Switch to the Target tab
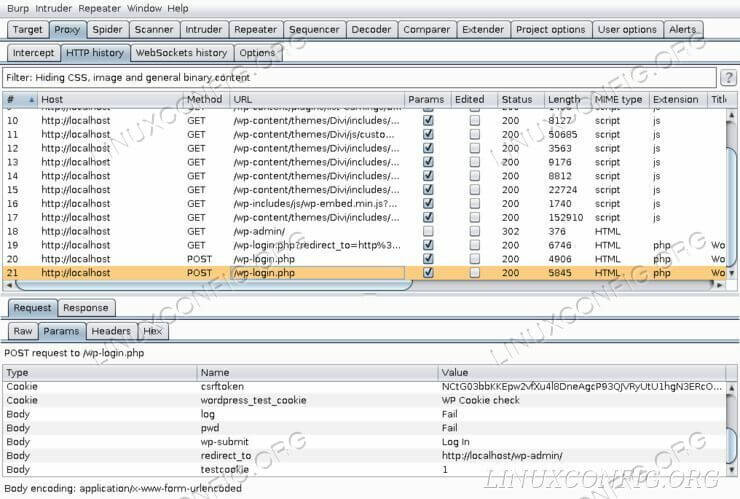Screen dimensions: 740x499 pyautogui.click(x=27, y=29)
